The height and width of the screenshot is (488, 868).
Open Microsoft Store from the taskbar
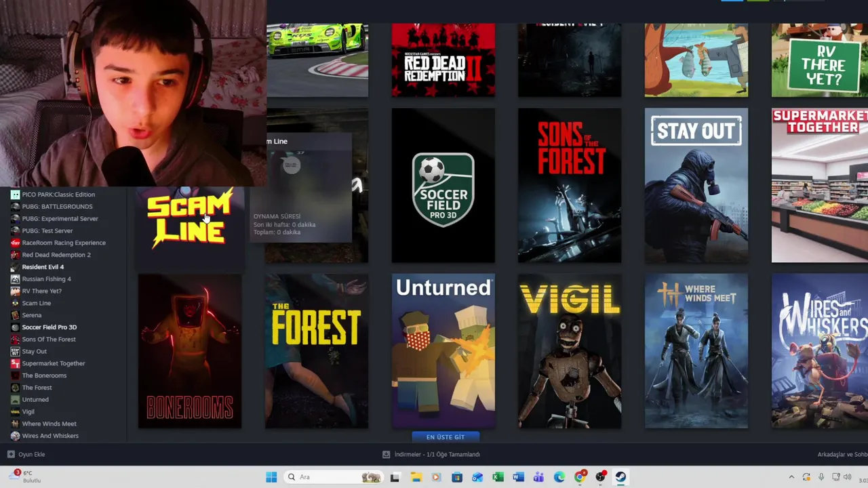click(457, 477)
